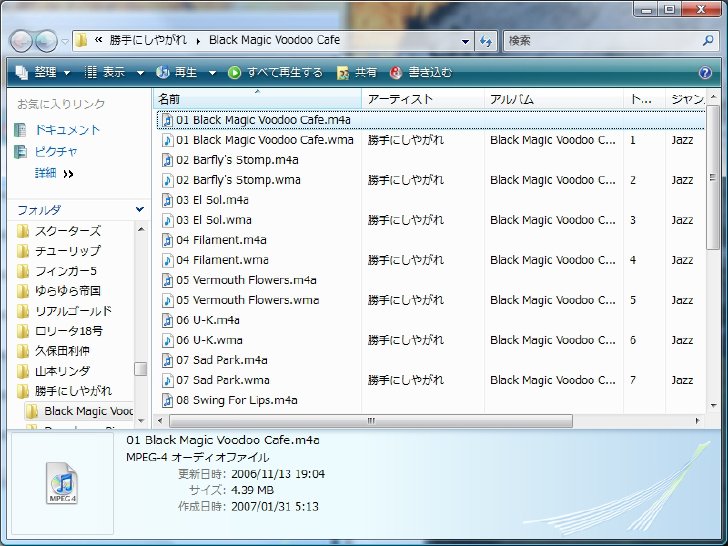Open recent pages dropdown next to Forward
728x546 pixels.
(x=65, y=42)
